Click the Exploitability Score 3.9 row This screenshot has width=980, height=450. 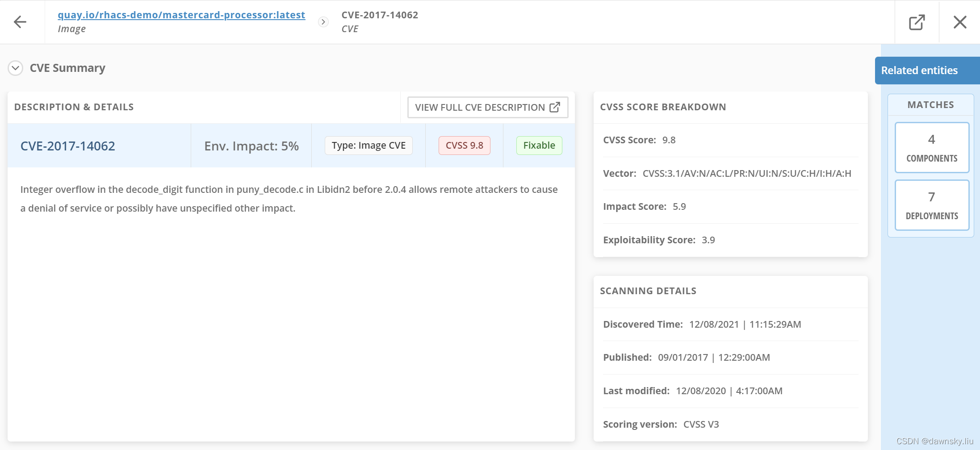click(730, 240)
